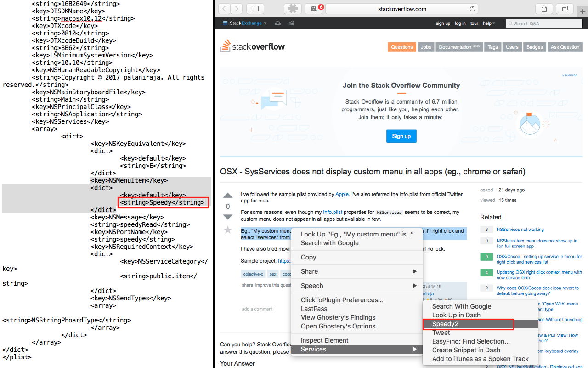Dismiss the Join Community banner
The image size is (588, 368).
[570, 75]
